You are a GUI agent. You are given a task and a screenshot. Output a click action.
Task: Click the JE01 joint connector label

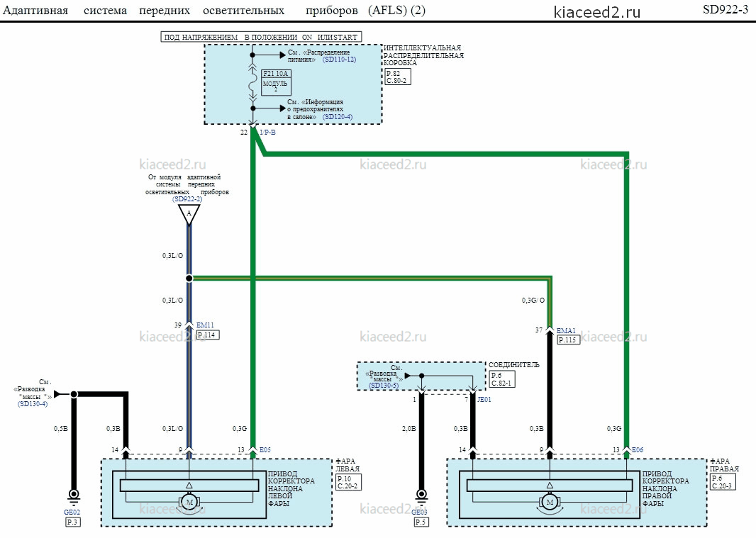[484, 400]
